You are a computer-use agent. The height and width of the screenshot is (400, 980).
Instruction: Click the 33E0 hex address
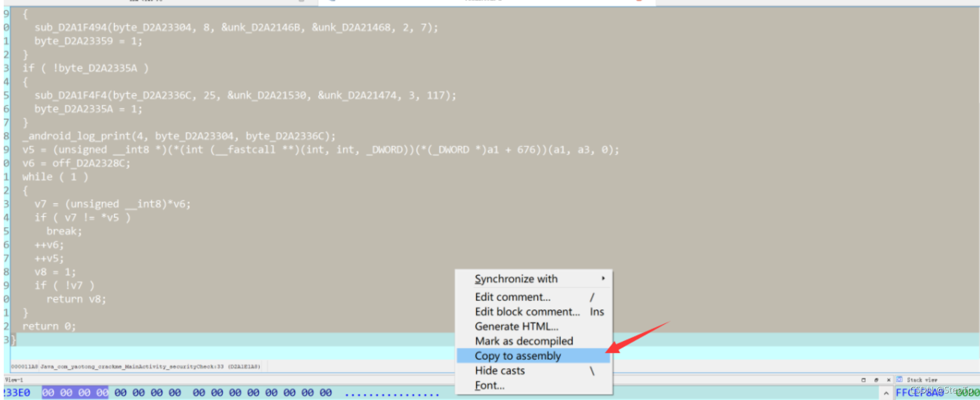(17, 392)
